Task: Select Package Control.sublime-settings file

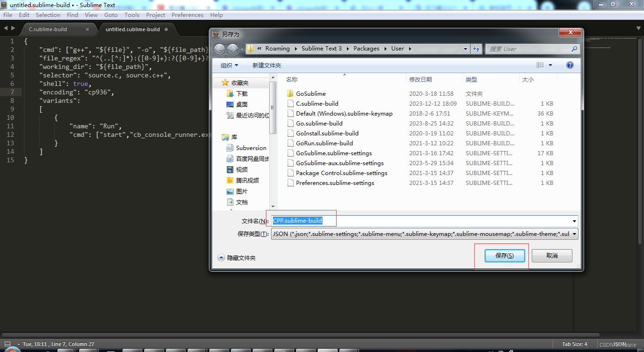Action: (341, 173)
